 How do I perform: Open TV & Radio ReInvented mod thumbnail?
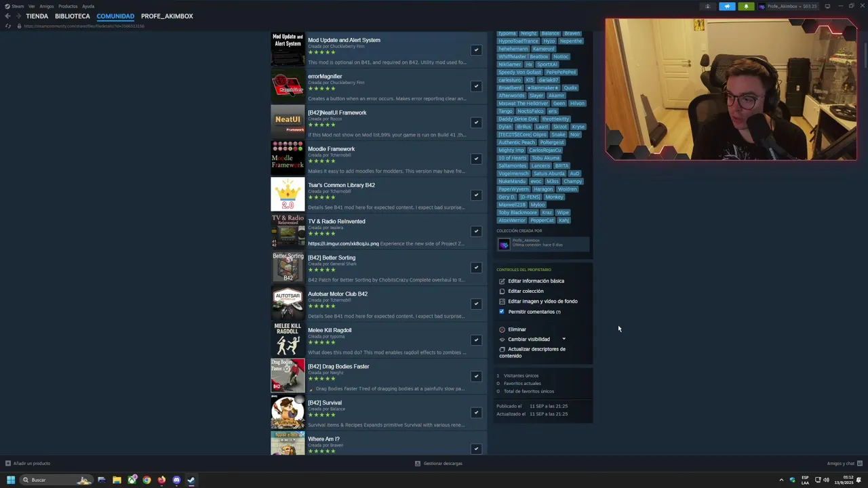288,231
